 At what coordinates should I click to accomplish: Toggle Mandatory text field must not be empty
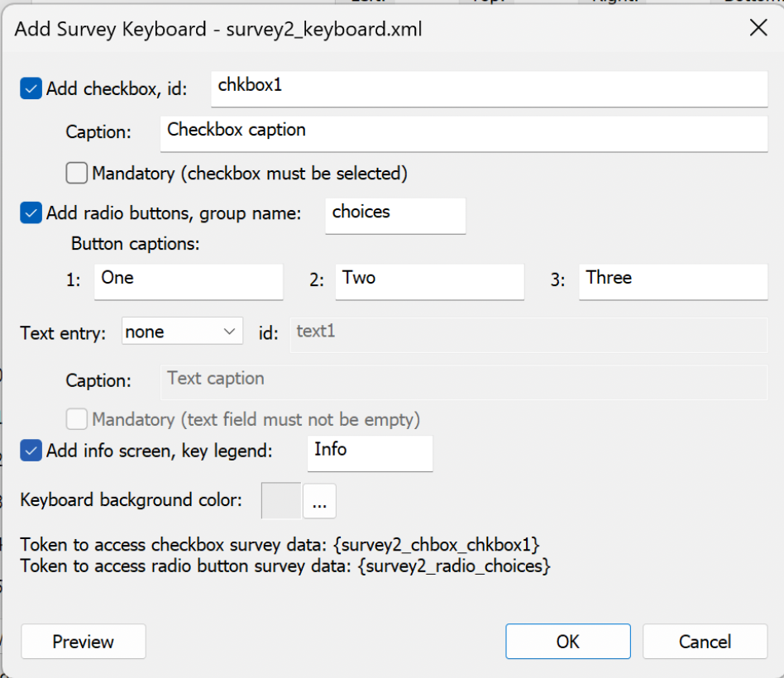tap(77, 419)
